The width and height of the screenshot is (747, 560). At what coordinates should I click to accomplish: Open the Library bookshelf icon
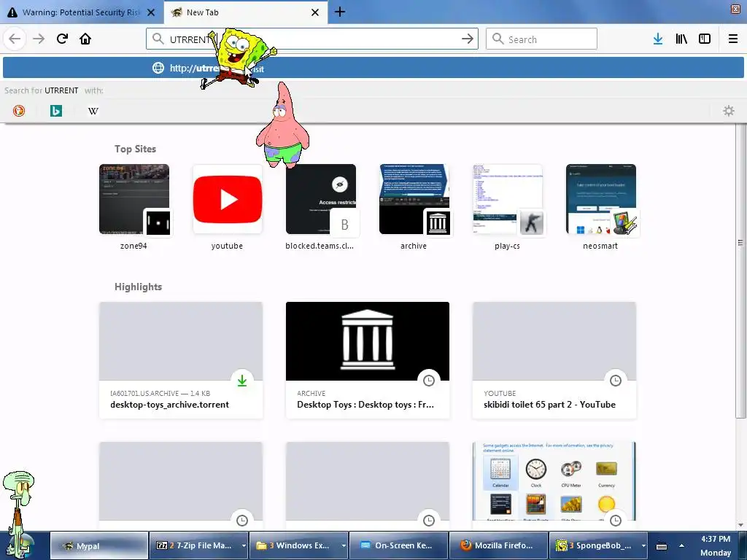[681, 39]
